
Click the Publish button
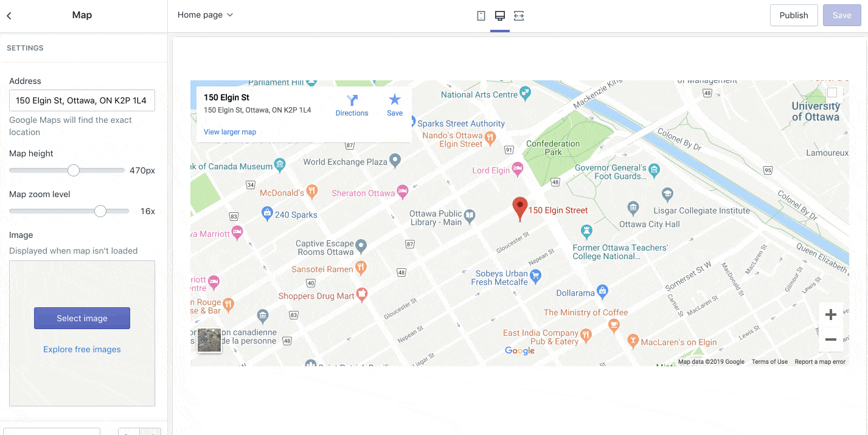pyautogui.click(x=794, y=15)
